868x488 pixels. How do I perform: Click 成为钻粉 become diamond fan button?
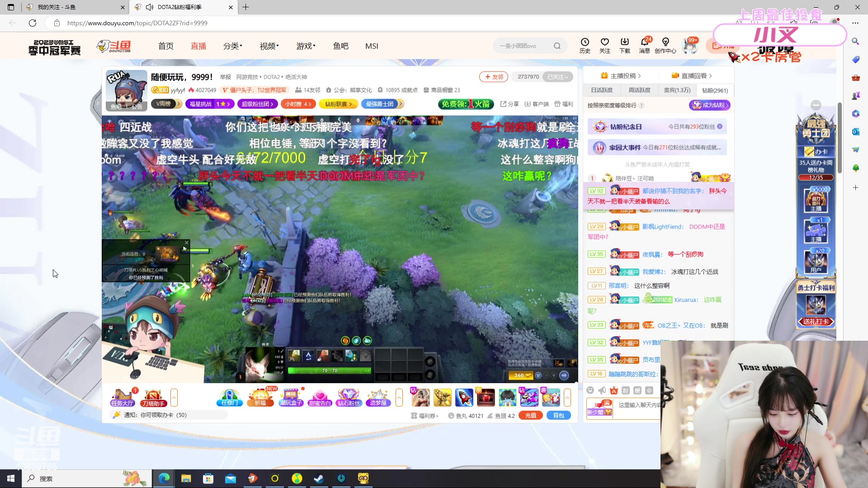[x=710, y=105]
